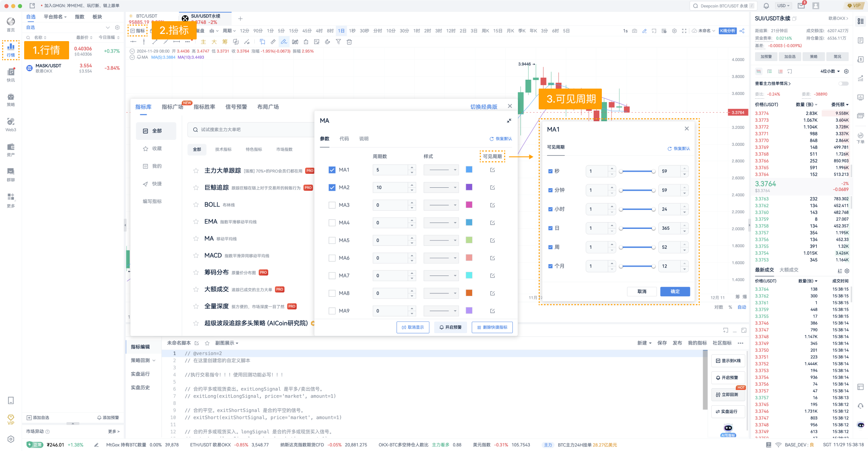Uncheck the 个月 visible period checkbox
Viewport: 868px width, 451px height.
coord(551,266)
